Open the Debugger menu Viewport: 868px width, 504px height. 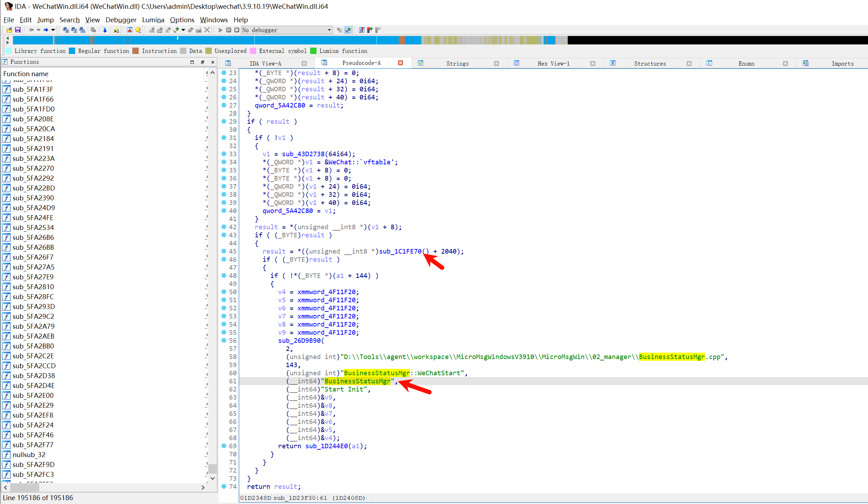coord(121,20)
